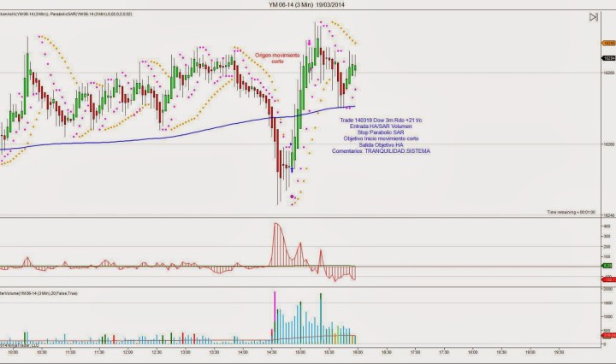Click the scroll-to-latest-bar arrow icon
This screenshot has width=616, height=364.
click(x=593, y=17)
